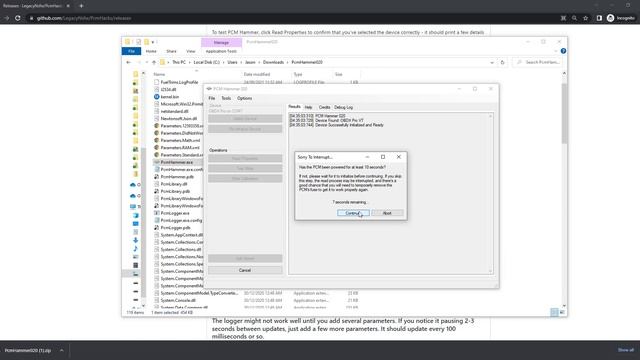
Task: Select System.ComponentModel.TypeConverter file
Action: tap(199, 293)
